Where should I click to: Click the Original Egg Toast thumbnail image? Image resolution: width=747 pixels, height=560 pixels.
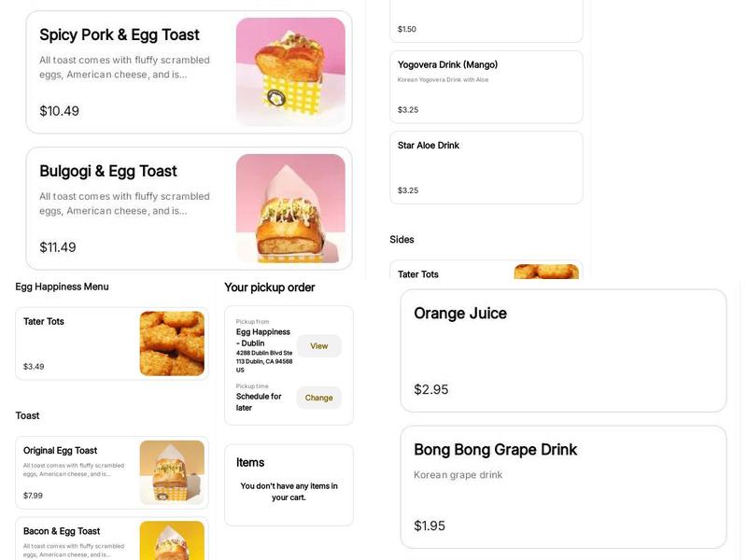point(172,472)
